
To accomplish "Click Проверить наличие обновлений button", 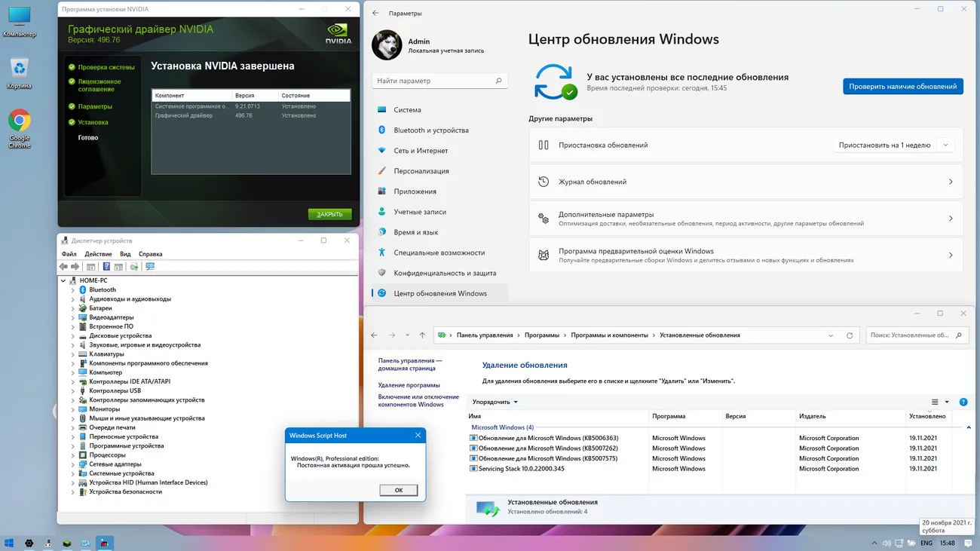I will point(902,87).
